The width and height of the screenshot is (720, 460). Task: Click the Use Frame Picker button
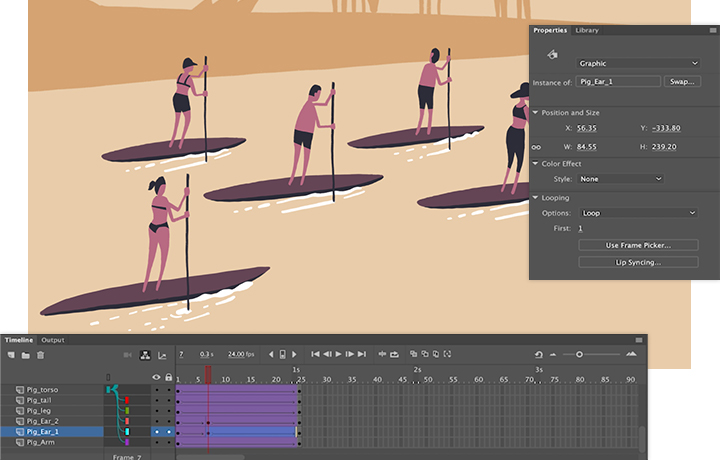[637, 245]
